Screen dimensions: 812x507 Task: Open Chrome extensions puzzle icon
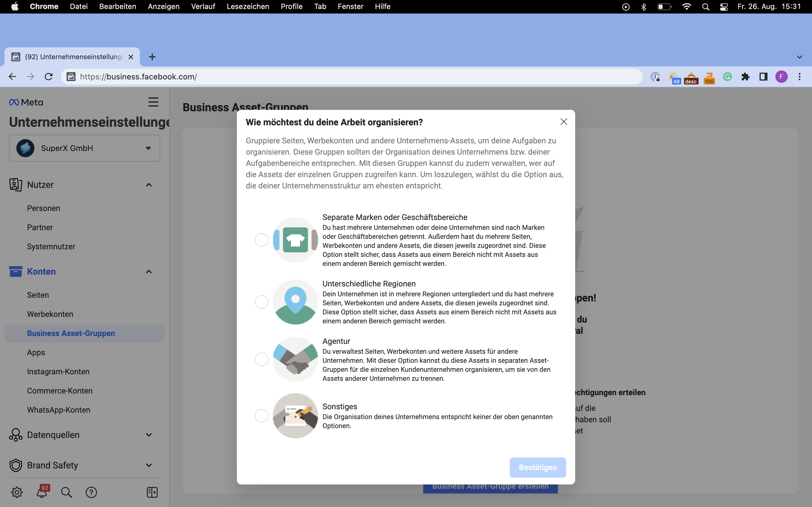[x=745, y=77]
